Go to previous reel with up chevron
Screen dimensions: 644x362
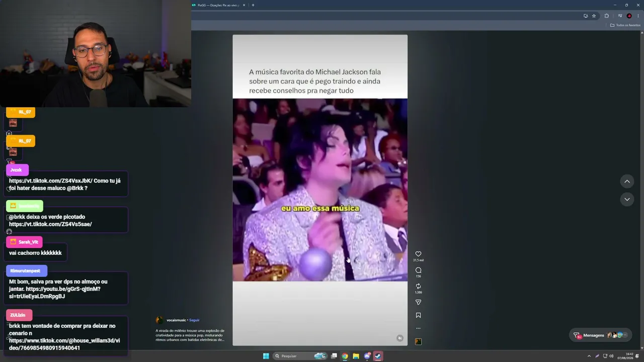point(627,181)
